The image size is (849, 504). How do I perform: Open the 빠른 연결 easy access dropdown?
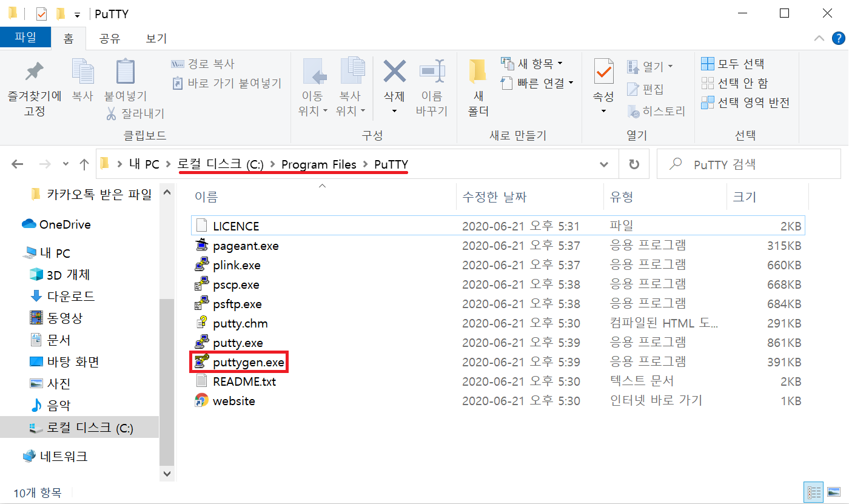click(537, 83)
